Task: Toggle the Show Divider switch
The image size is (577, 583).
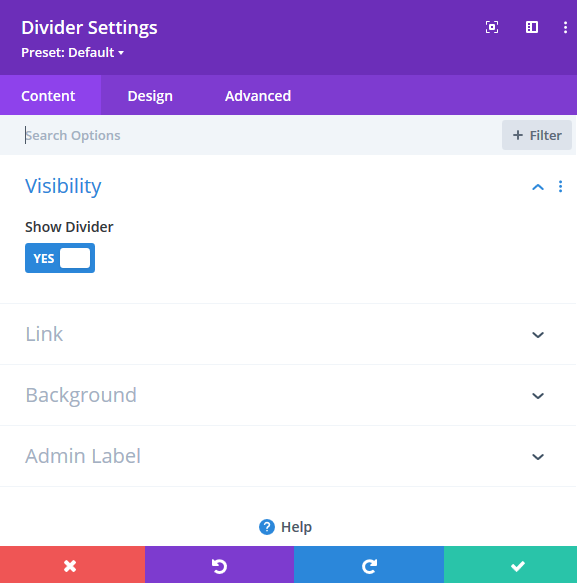Action: pos(60,258)
